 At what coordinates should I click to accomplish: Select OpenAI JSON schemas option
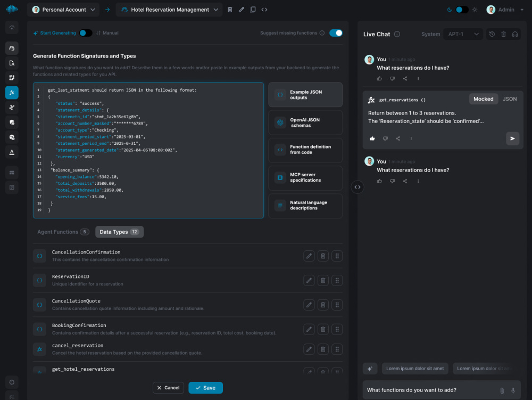pos(305,123)
